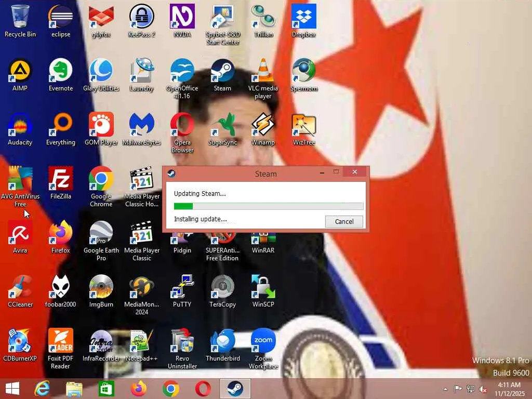
Task: Select the AIMP desktop shortcut
Action: click(x=20, y=75)
